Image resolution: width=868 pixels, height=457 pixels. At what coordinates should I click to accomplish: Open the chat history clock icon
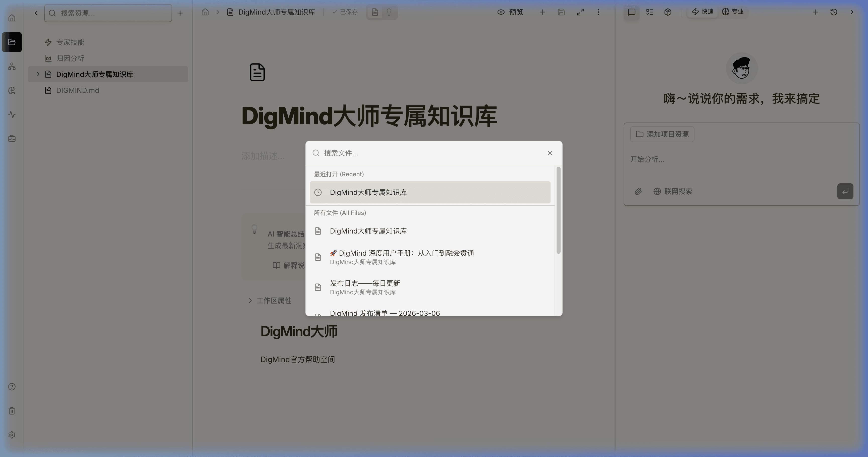pyautogui.click(x=834, y=12)
